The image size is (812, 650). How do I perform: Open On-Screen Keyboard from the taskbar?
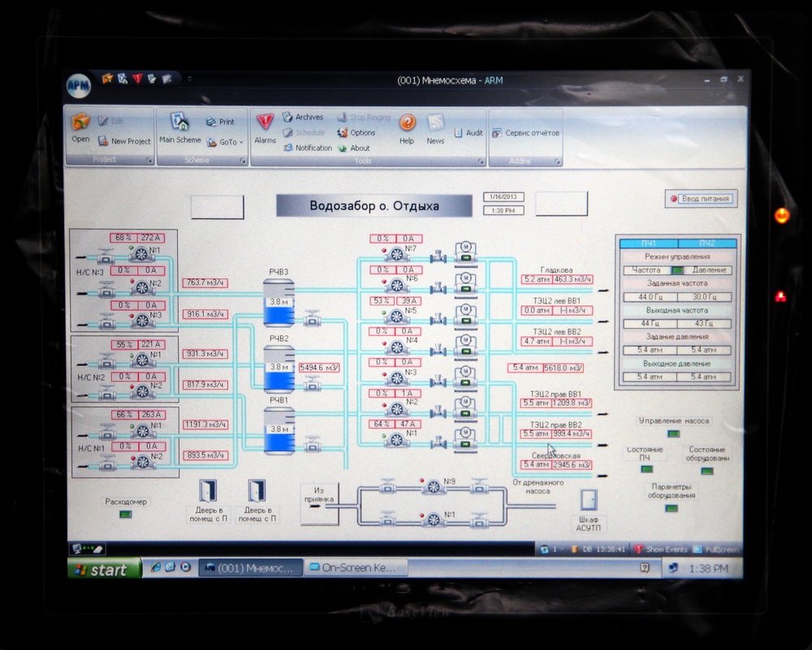[x=356, y=569]
